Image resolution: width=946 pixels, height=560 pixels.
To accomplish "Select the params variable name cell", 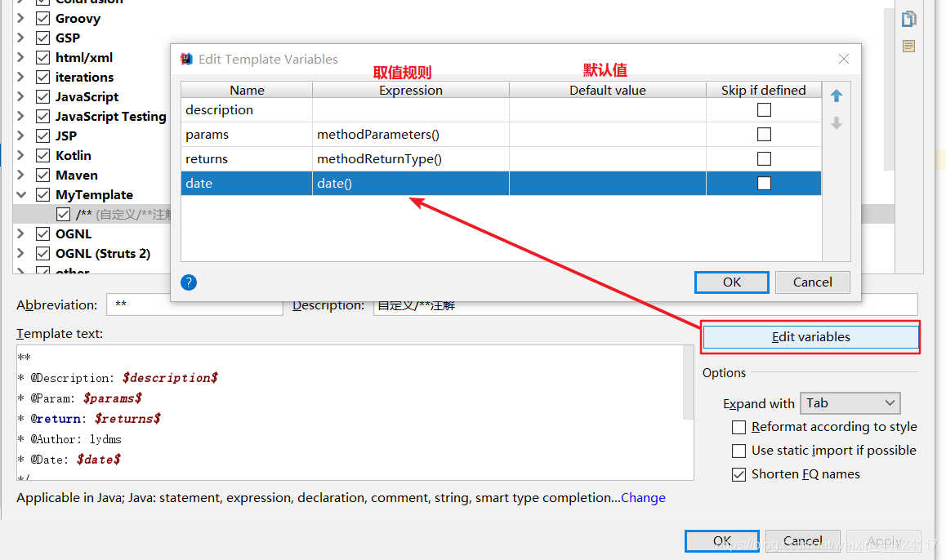I will [x=246, y=135].
